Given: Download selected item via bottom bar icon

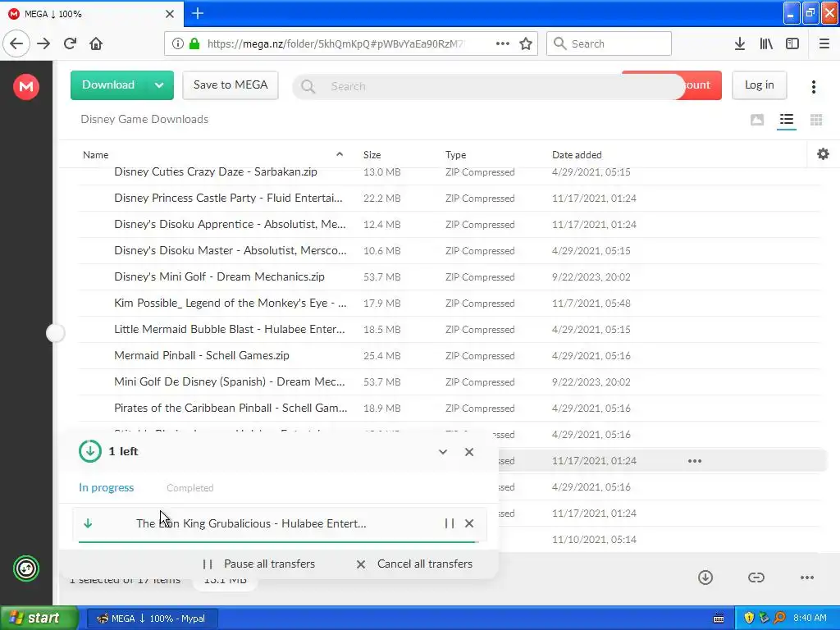Looking at the screenshot, I should [x=705, y=577].
